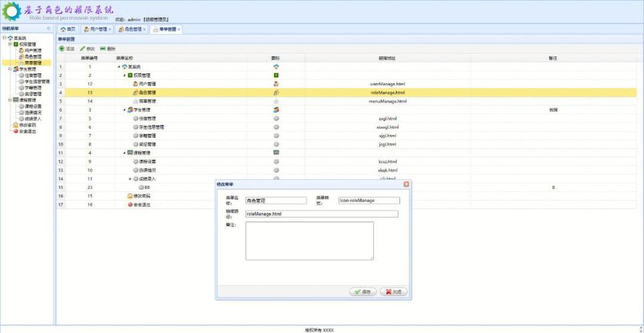644x333 pixels.
Task: Switch to the 首页 tab
Action: pyautogui.click(x=67, y=29)
